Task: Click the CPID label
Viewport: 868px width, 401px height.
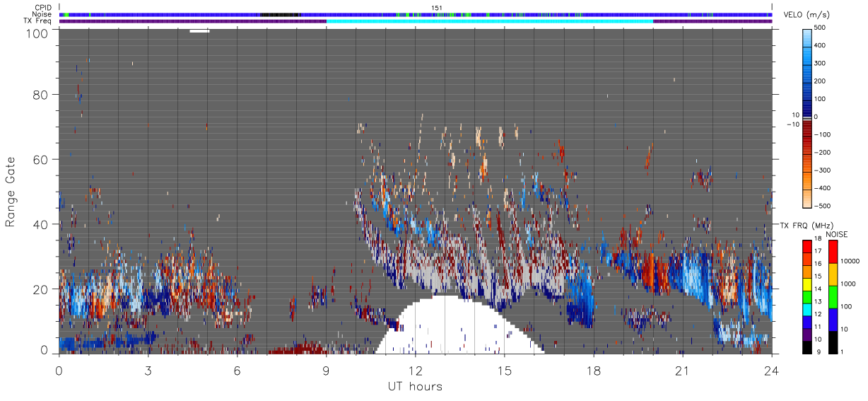Action: 45,8
